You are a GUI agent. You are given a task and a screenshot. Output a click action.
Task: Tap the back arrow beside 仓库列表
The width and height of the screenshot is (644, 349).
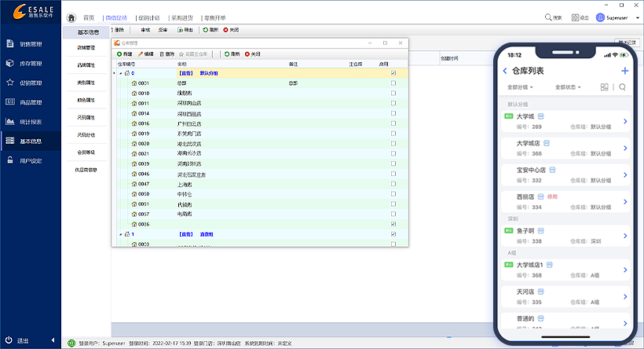(x=505, y=71)
